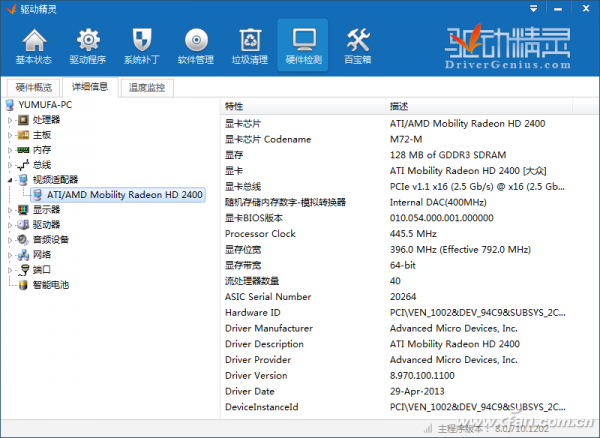Click the YUMUFA-PC computer icon
Image resolution: width=600 pixels, height=438 pixels.
(10, 105)
